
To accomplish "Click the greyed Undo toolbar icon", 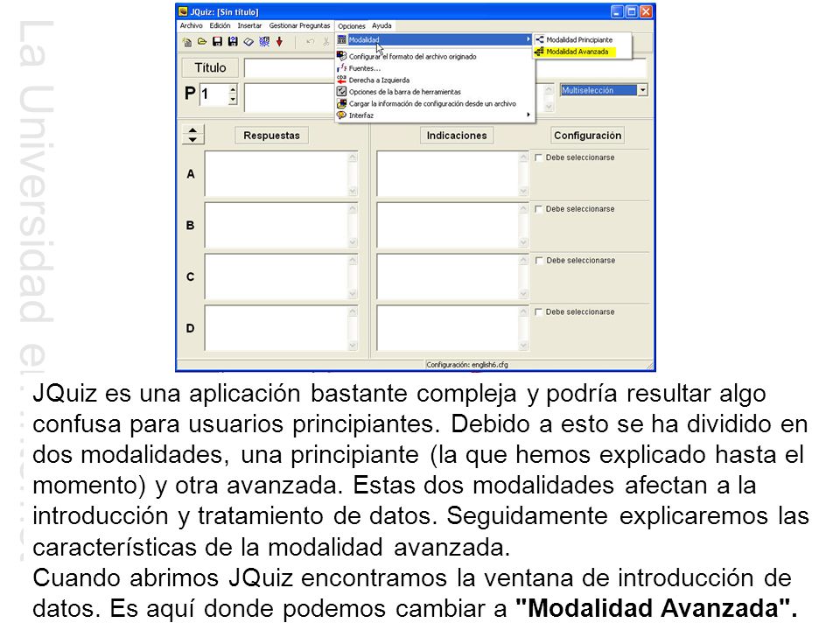I will [310, 42].
